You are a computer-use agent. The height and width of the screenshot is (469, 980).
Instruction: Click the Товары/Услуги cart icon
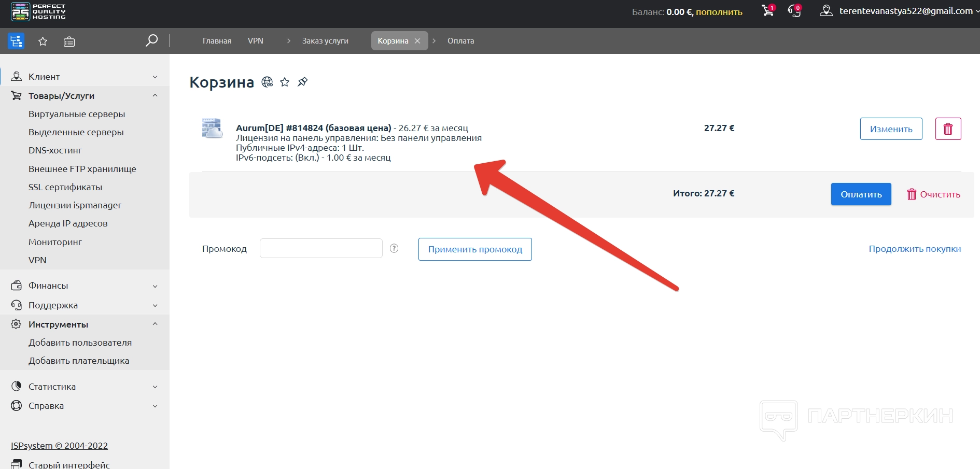point(17,96)
